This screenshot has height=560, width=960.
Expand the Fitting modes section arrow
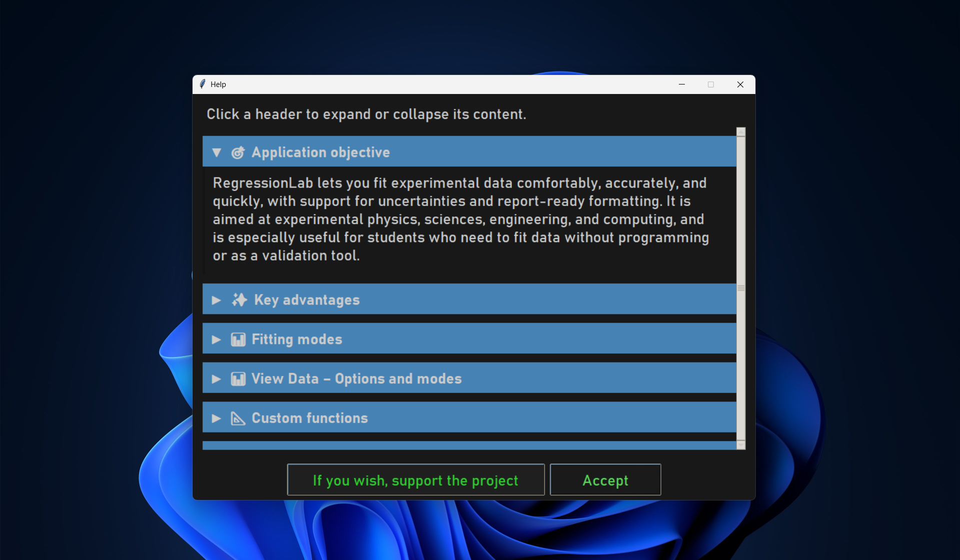(217, 339)
